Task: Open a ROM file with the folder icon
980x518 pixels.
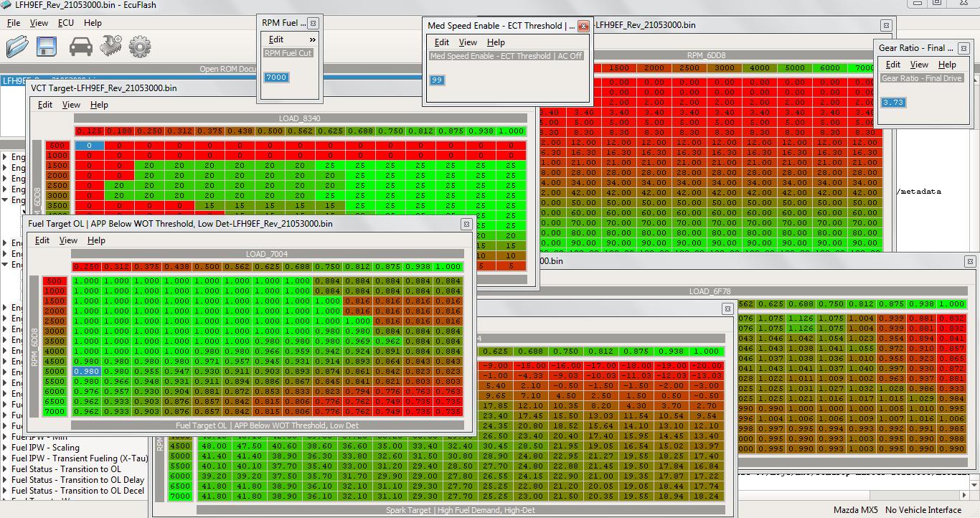Action: click(x=17, y=47)
